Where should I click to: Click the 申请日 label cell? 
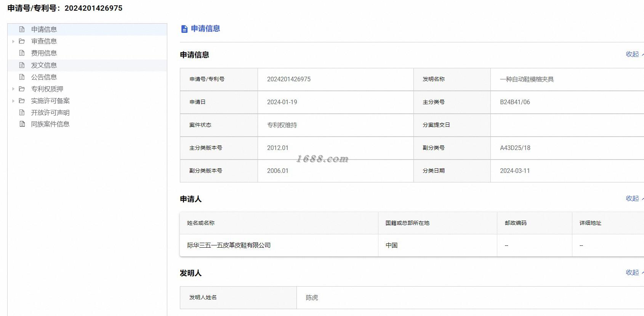tap(219, 102)
